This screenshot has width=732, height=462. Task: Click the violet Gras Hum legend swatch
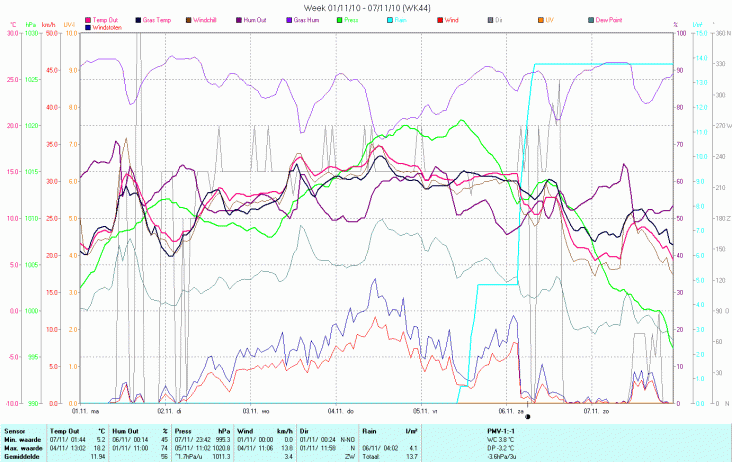pyautogui.click(x=289, y=20)
